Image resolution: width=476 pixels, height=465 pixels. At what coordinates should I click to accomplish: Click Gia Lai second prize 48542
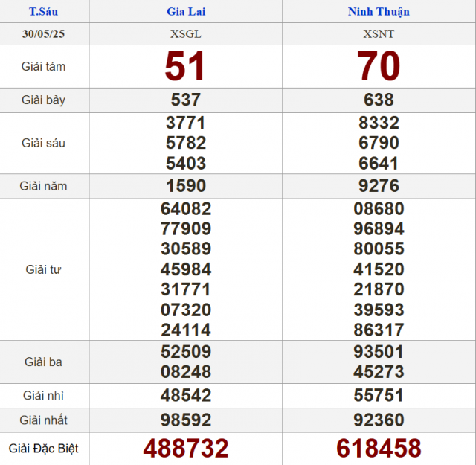[x=186, y=396]
